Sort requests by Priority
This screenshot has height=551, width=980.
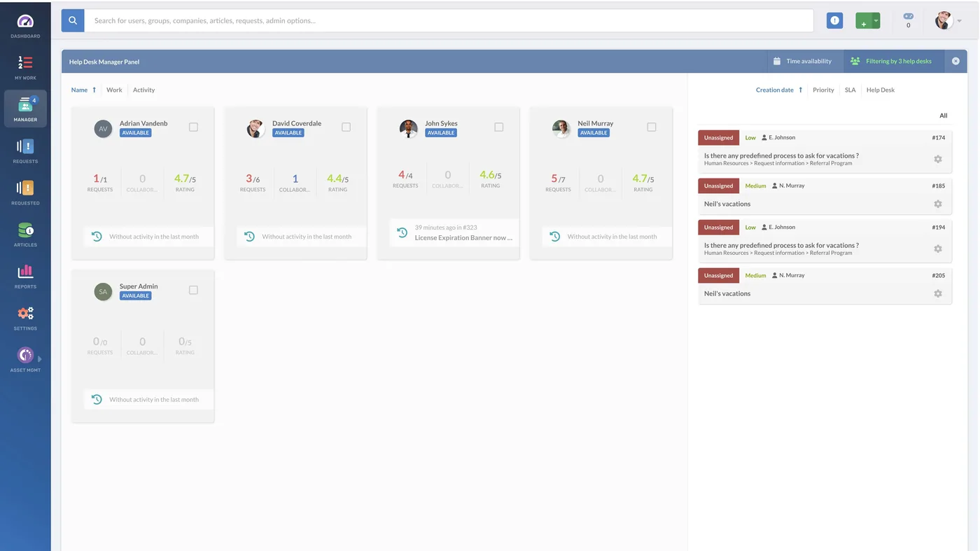point(823,90)
